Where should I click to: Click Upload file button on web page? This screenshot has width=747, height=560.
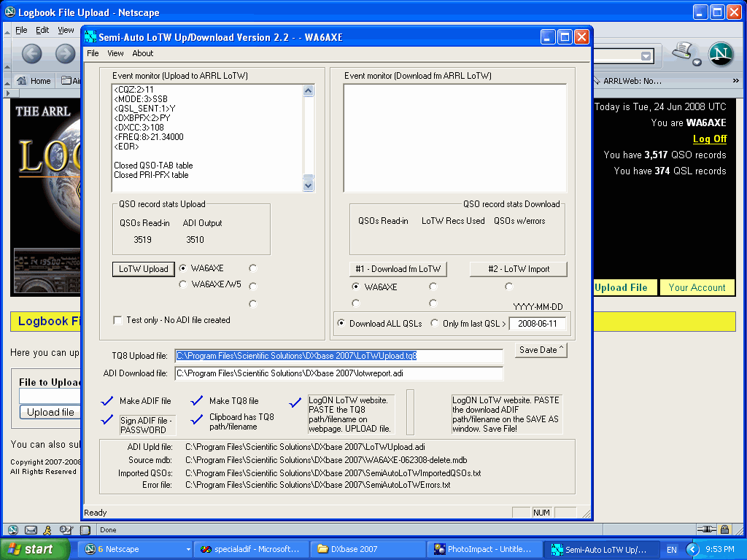point(50,412)
